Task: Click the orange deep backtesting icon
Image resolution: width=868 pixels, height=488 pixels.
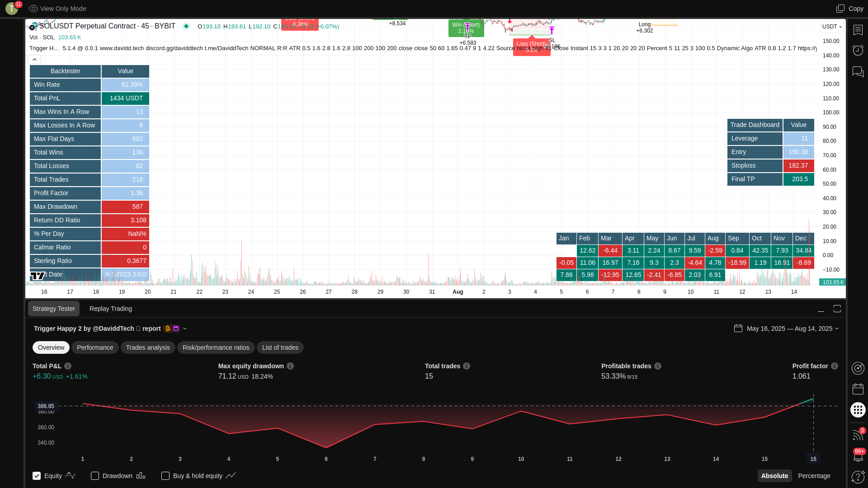Action: (x=168, y=328)
